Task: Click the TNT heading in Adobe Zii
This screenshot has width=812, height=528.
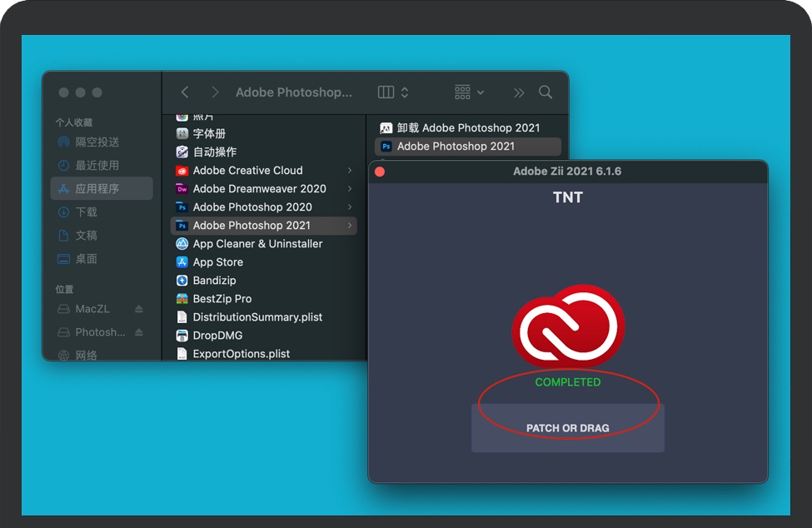Action: coord(568,197)
